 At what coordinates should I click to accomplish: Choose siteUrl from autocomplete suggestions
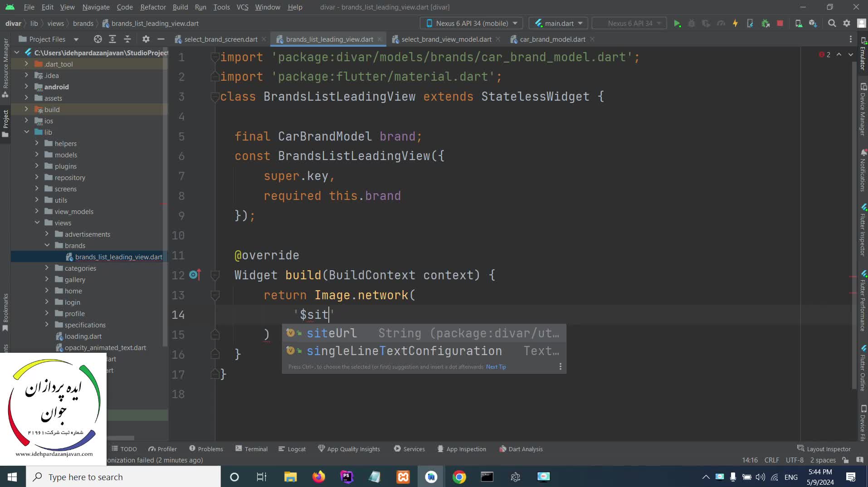tap(332, 333)
